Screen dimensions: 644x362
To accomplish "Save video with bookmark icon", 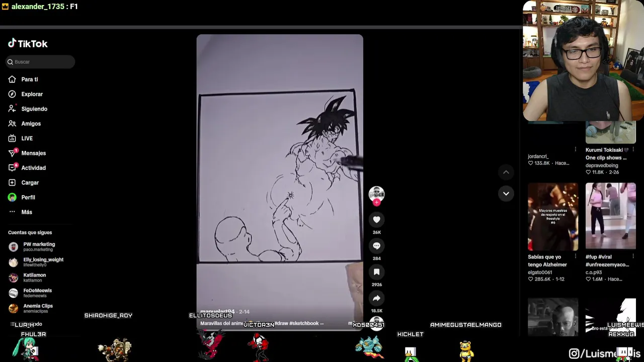I will coord(376,272).
